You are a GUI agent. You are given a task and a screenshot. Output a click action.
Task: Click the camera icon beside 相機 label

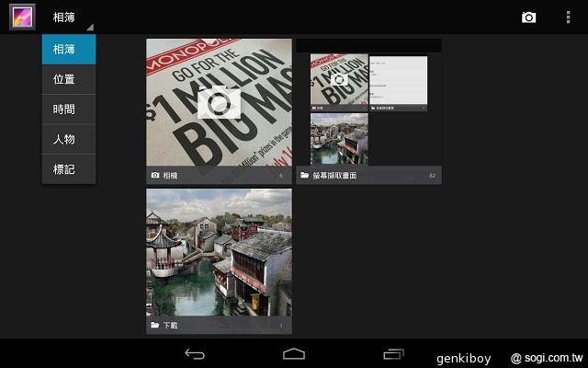(x=155, y=175)
